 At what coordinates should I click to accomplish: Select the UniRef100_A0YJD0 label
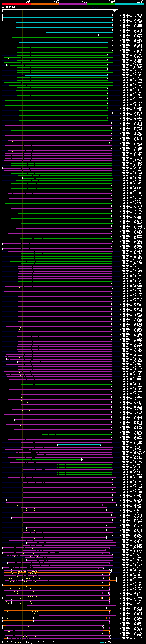[131, 254]
